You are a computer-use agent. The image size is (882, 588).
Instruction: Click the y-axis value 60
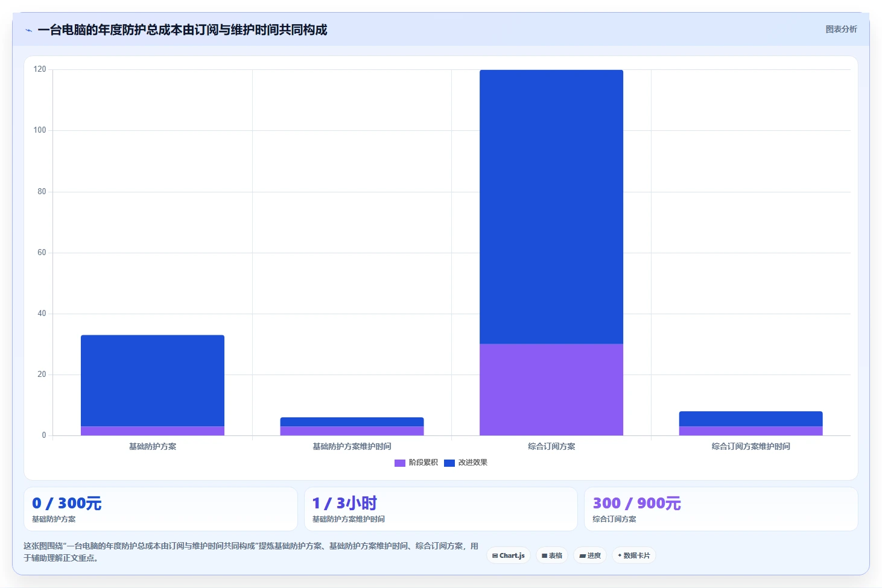(x=42, y=253)
